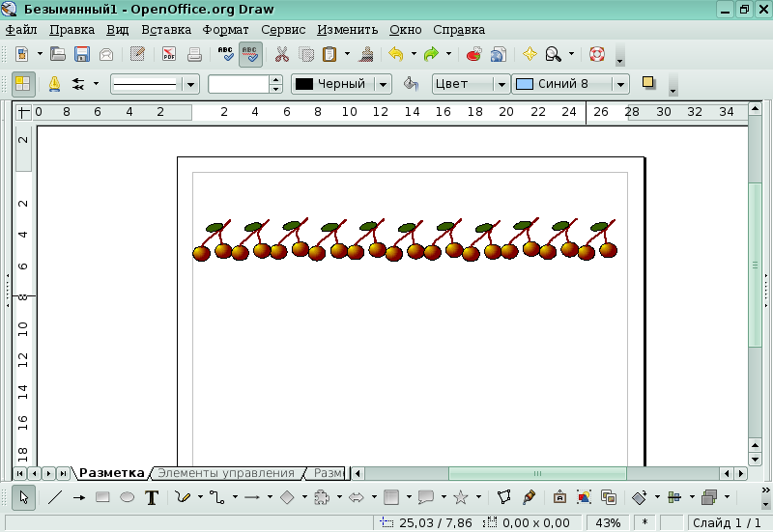Screen dimensions: 773x532
Task: Click the Area fill bucket icon
Action: [x=411, y=84]
